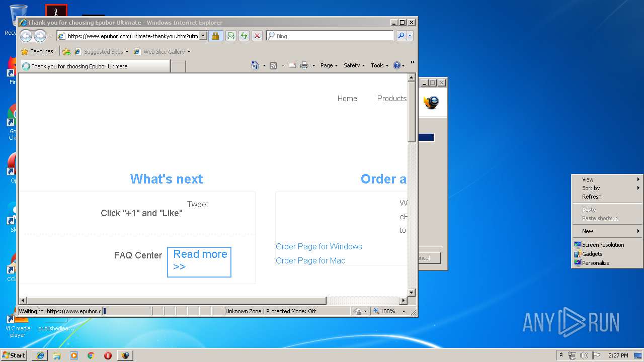Select Sort by in the context menu

click(x=607, y=188)
